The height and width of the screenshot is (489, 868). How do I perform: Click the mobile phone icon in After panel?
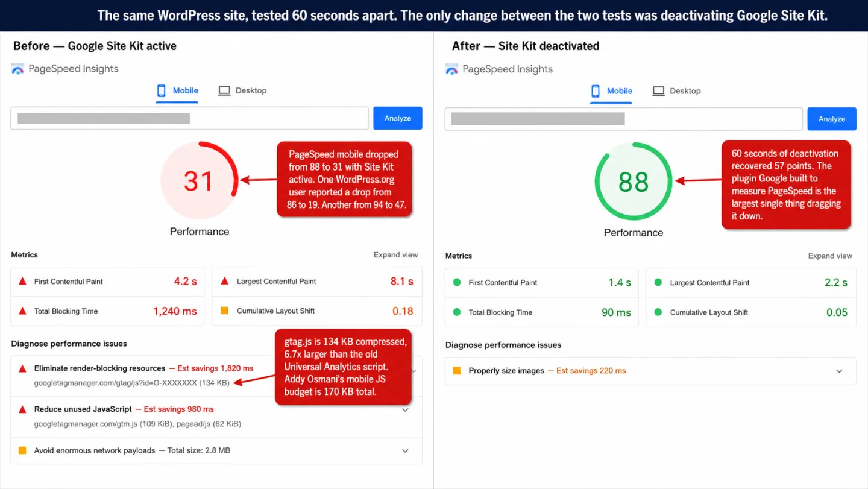click(595, 91)
